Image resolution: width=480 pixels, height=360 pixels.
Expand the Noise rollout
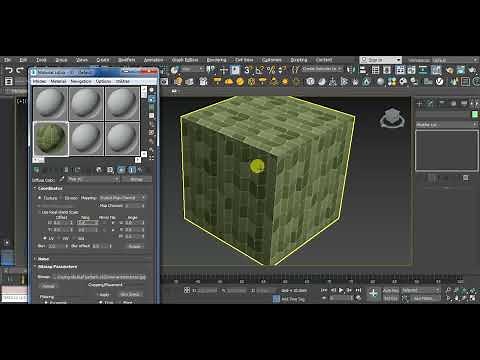tap(44, 259)
